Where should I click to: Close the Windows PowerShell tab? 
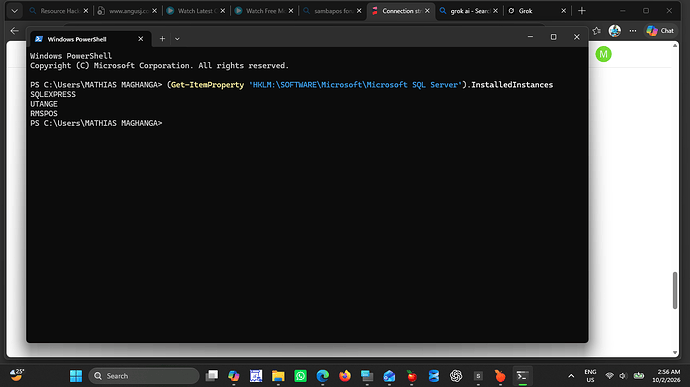point(140,39)
